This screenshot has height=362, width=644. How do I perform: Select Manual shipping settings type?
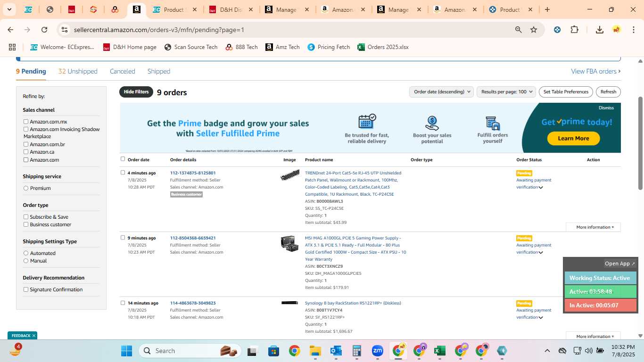[26, 261]
